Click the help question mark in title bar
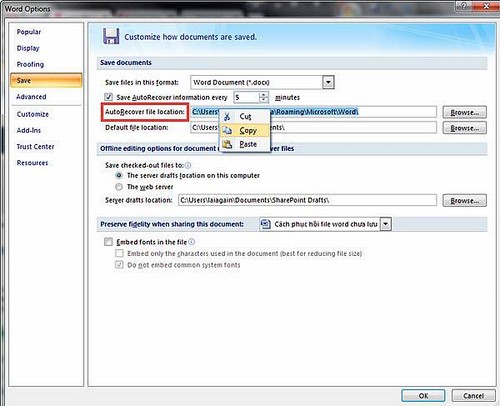The height and width of the screenshot is (406, 500). coord(465,6)
